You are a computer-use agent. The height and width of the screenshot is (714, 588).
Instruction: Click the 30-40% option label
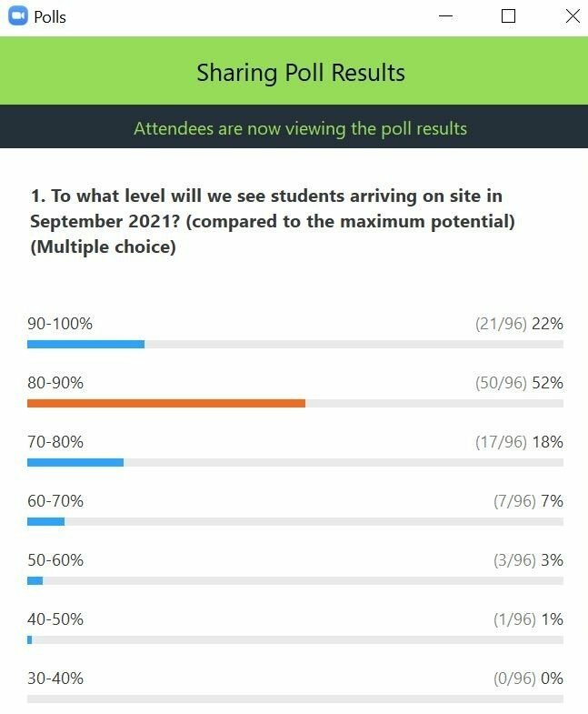pyautogui.click(x=55, y=679)
